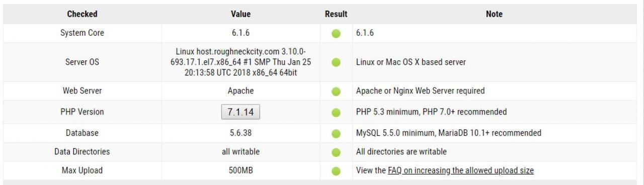Click the Value column header
Image resolution: width=644 pixels, height=185 pixels.
[240, 14]
